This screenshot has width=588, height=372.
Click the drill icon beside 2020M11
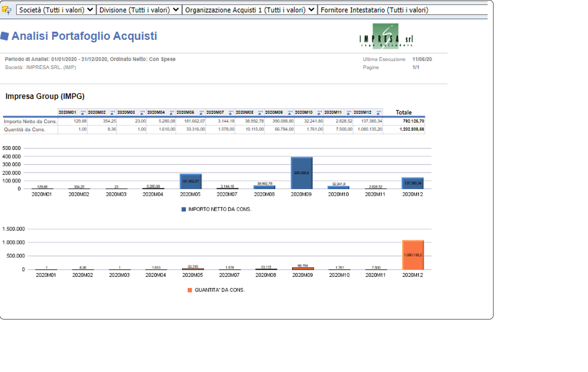click(x=349, y=113)
